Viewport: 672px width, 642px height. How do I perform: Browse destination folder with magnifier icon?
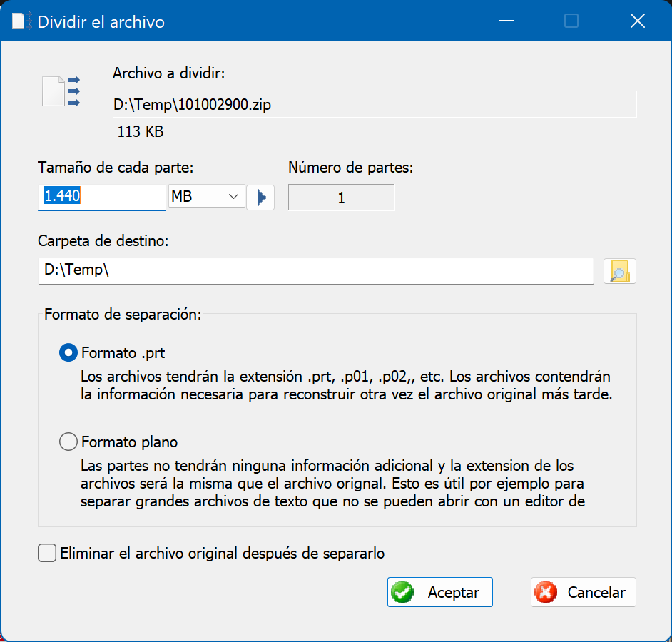(620, 271)
